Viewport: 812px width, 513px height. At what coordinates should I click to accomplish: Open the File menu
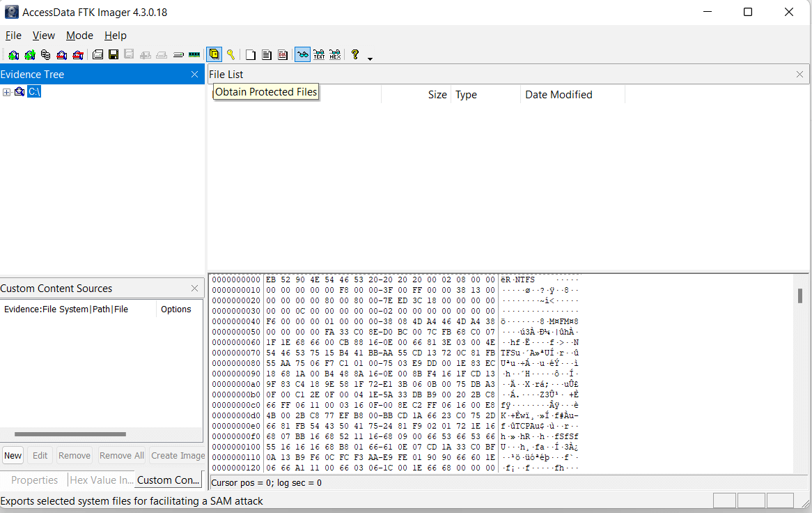tap(13, 36)
